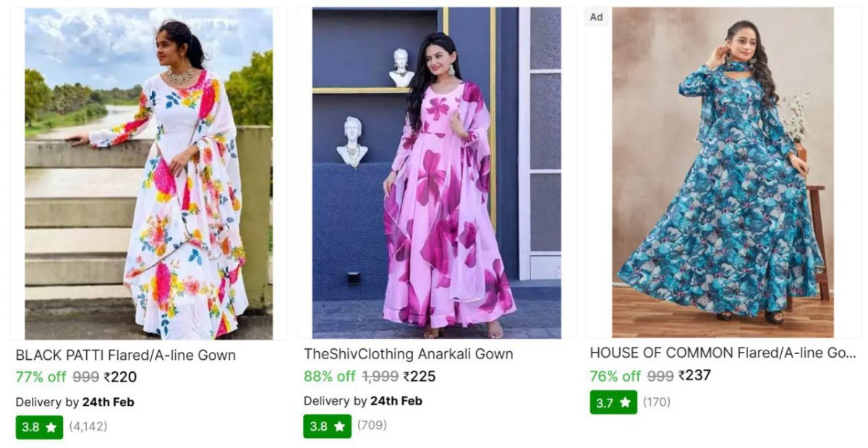Screen dimensions: 868x448
Task: Click the (709) review count
Action: tap(372, 426)
